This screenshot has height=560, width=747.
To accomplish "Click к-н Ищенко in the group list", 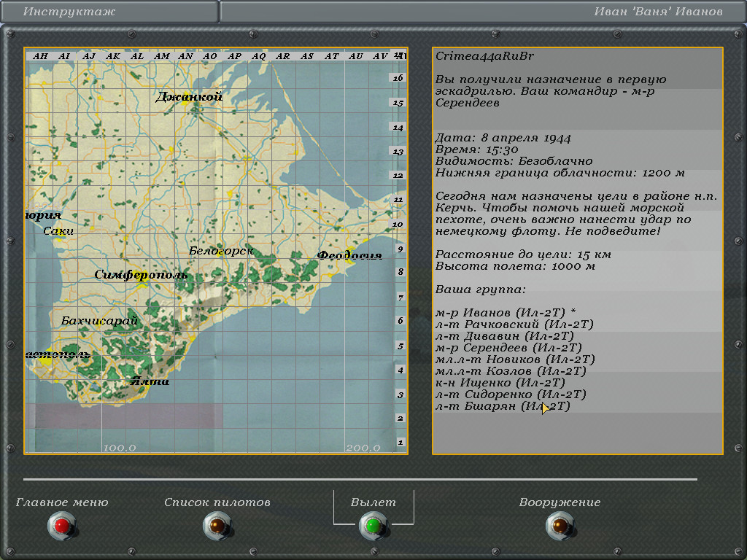I will tap(500, 382).
